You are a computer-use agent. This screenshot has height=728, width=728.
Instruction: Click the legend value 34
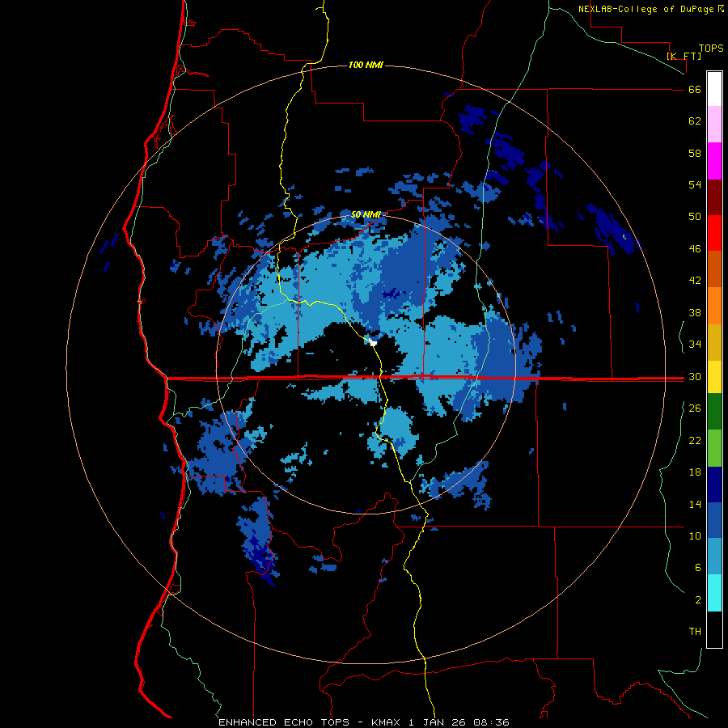click(x=695, y=345)
